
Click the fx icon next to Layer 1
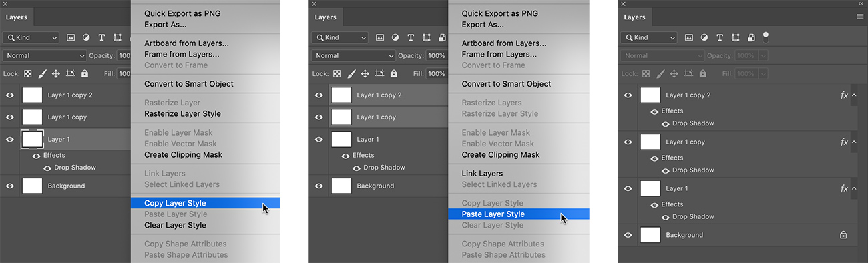click(x=844, y=189)
